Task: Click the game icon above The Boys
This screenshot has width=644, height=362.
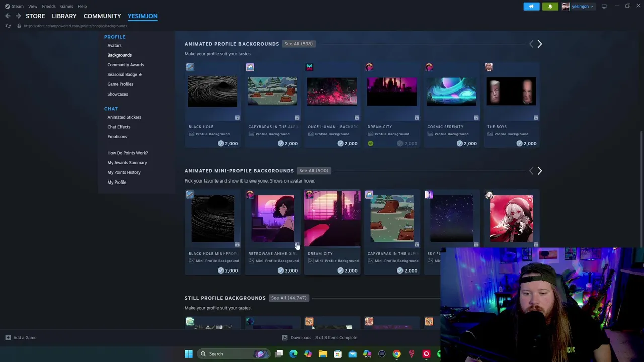Action: [x=489, y=67]
